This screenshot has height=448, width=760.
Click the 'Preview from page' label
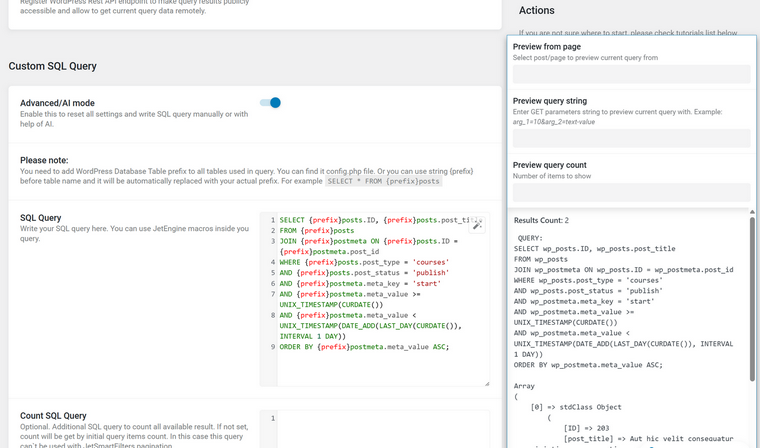pos(547,47)
